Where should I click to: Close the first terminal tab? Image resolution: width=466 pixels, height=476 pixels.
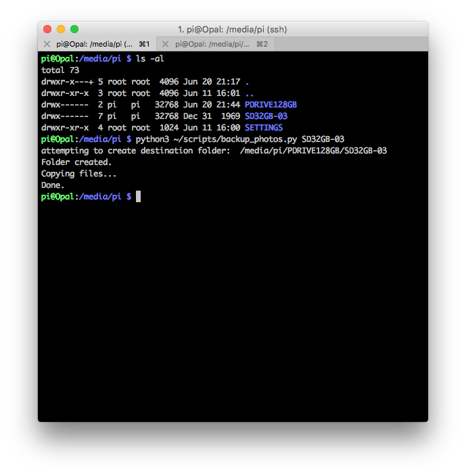(47, 44)
